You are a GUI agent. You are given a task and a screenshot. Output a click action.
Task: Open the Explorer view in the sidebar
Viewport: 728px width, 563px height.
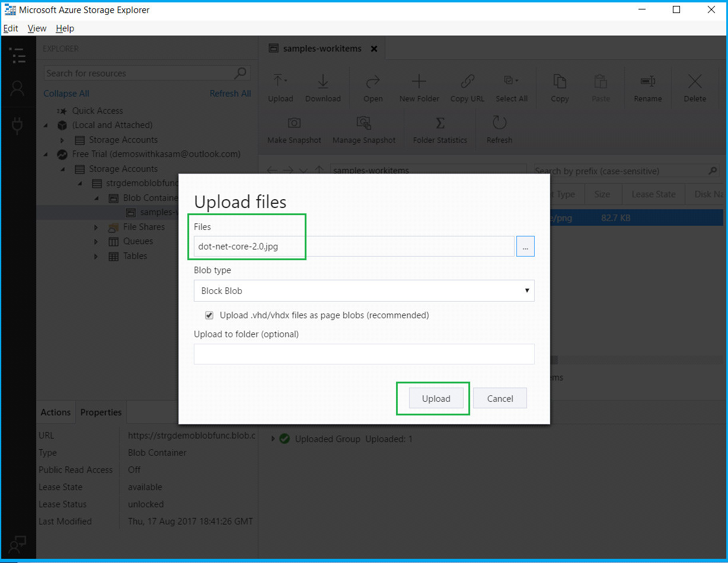click(x=18, y=56)
